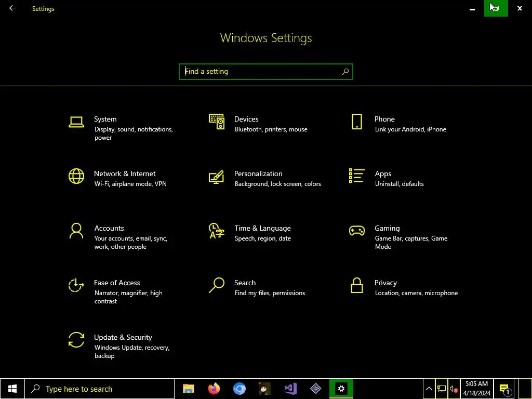Open the Personalization paintbrush icon

pos(217,177)
